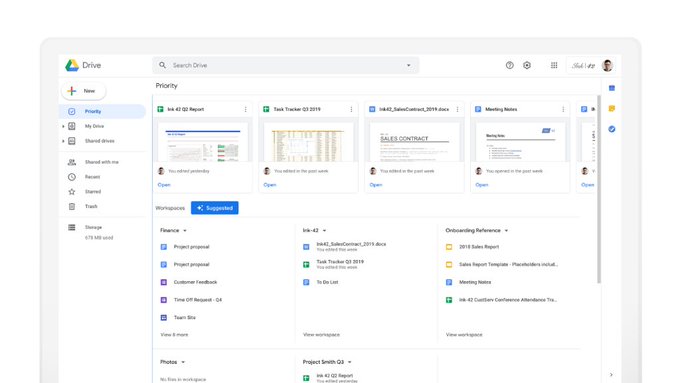
Task: Click Open under Meeting Notes card
Action: 482,185
